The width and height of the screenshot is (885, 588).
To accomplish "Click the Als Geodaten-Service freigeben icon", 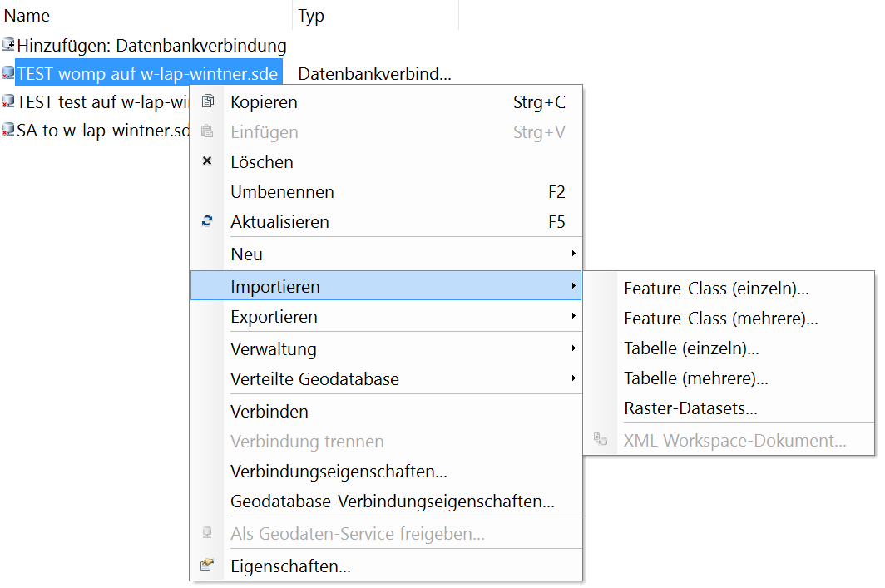I will point(207,533).
